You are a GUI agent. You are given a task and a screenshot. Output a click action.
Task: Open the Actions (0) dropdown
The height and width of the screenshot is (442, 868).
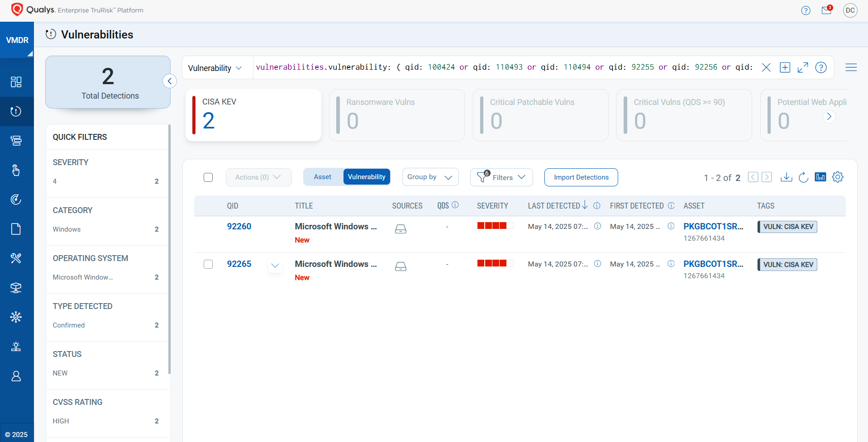pyautogui.click(x=258, y=177)
